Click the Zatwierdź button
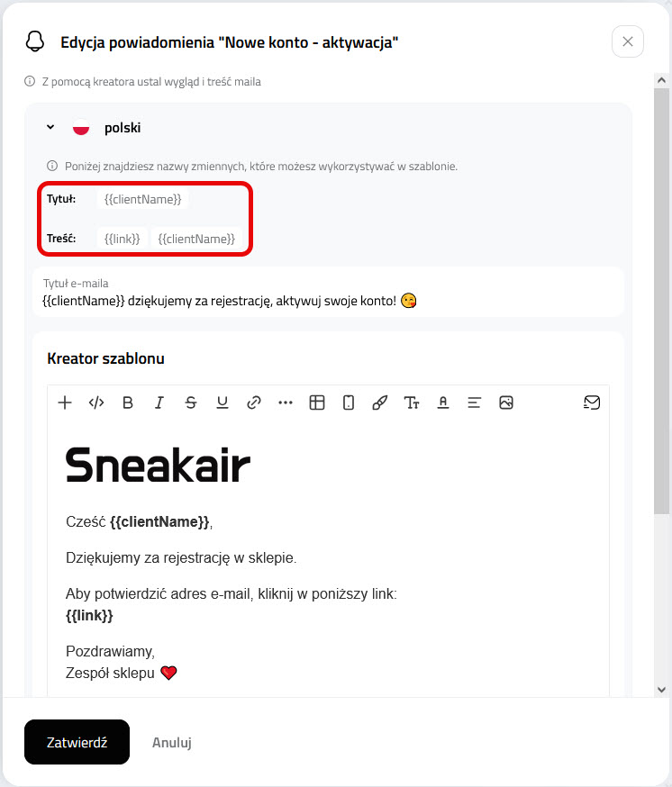Screen dimensions: 672x787 coord(77,742)
